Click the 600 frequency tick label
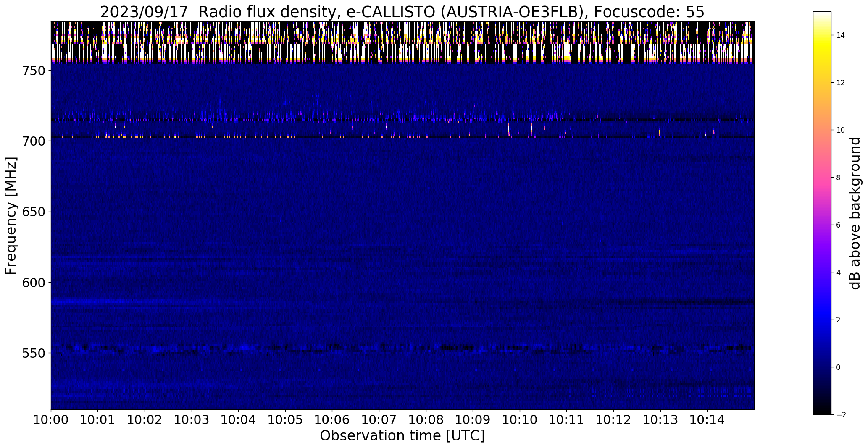Screen dimensions: 868x448 tap(34, 283)
